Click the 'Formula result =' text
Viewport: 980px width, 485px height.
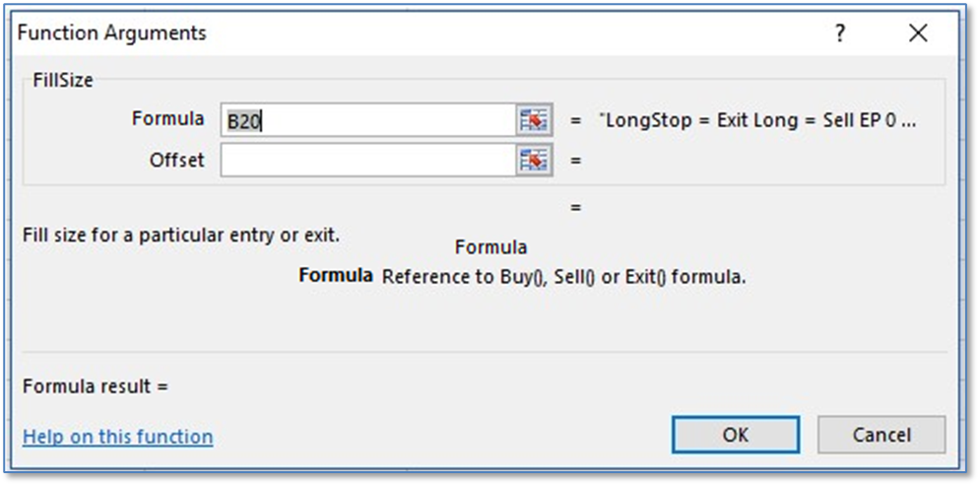click(96, 386)
